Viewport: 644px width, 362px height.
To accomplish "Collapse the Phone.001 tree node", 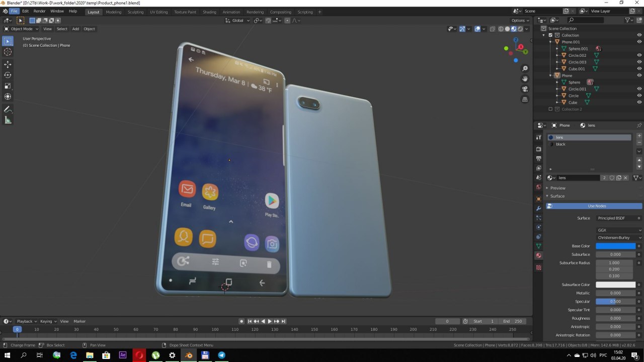I will click(x=551, y=42).
